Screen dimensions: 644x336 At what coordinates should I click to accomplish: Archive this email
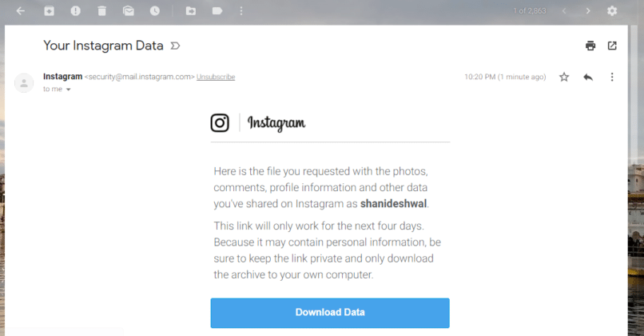tap(50, 11)
